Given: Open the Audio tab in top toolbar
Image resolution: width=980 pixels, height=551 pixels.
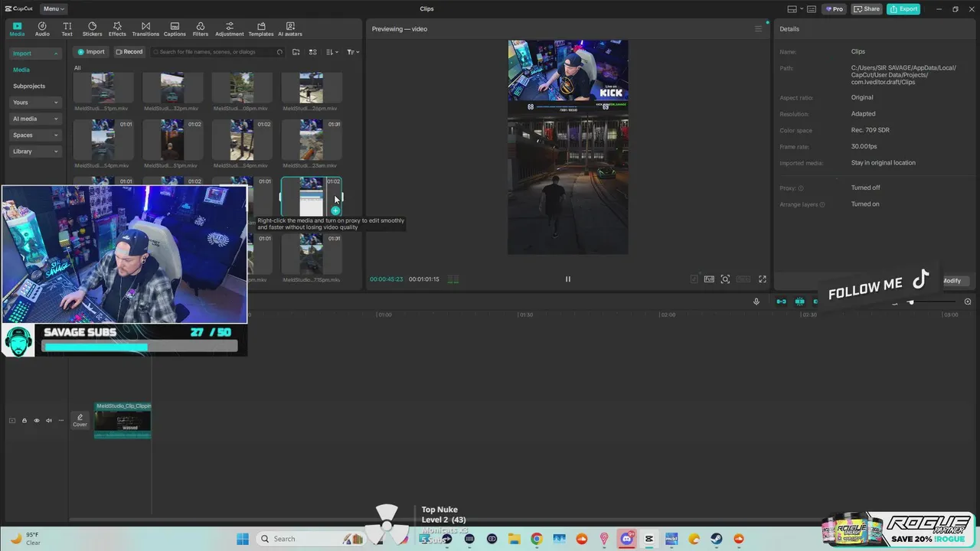Looking at the screenshot, I should point(42,29).
